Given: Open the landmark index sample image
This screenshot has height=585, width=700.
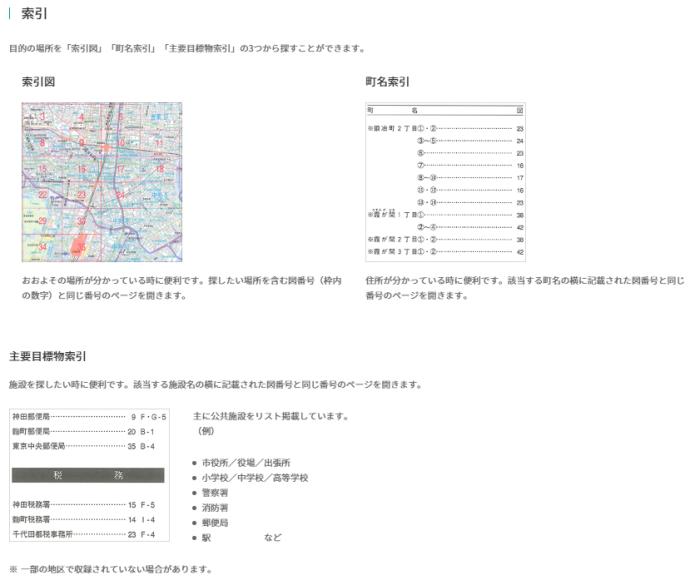Looking at the screenshot, I should coord(89,475).
